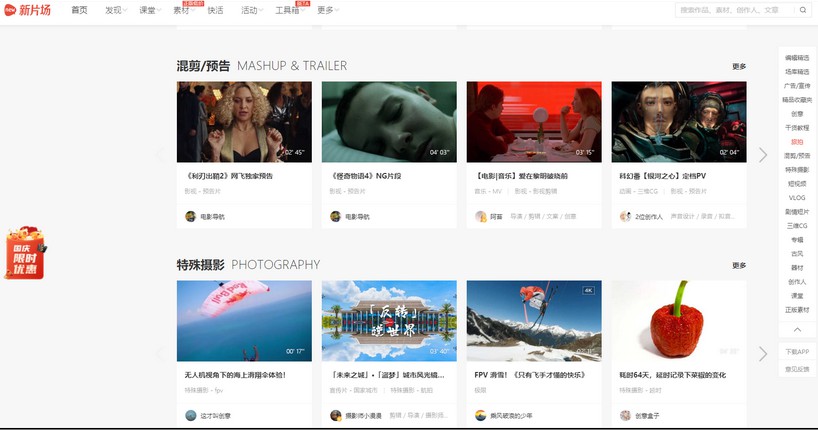Open title FPV 滑雪!《只有飞手才懂的快乐》

click(530, 375)
